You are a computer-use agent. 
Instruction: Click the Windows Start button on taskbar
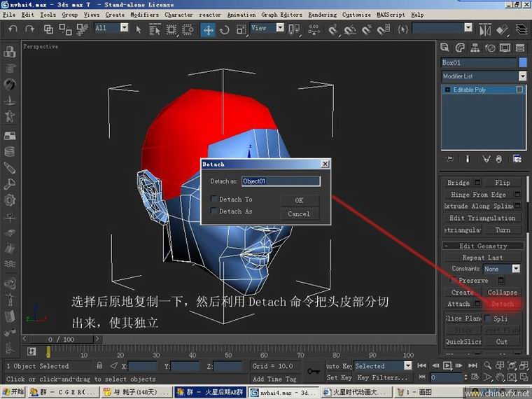[13, 392]
